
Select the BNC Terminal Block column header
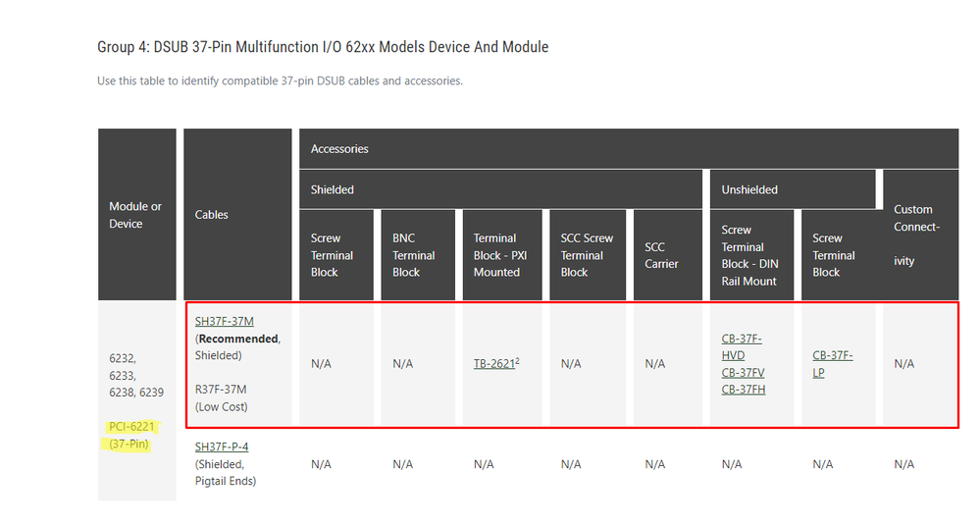[414, 255]
